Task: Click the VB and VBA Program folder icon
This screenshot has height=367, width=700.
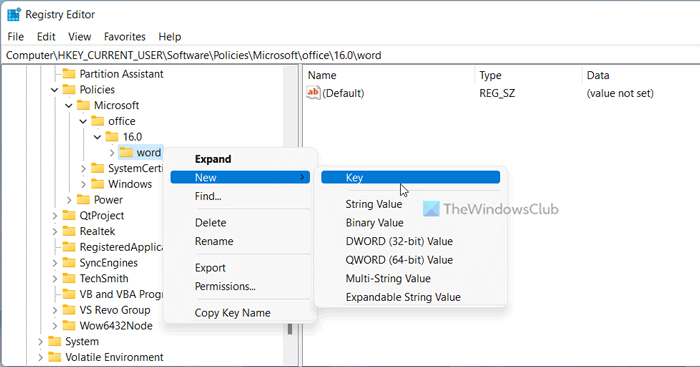Action: (69, 294)
